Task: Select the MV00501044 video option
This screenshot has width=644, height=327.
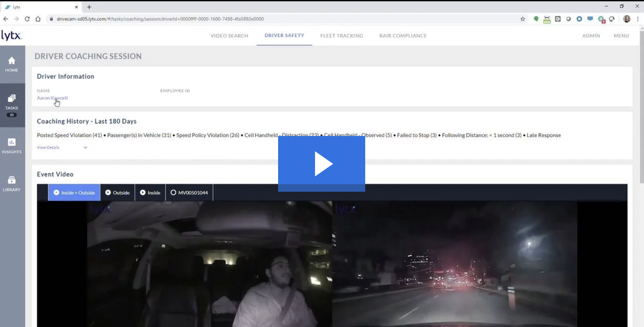Action: pyautogui.click(x=189, y=192)
